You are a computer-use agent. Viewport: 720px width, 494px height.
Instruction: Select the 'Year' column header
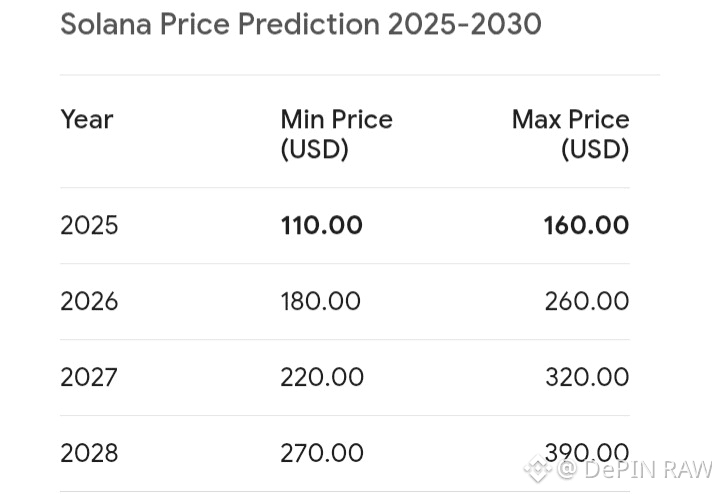pyautogui.click(x=87, y=119)
